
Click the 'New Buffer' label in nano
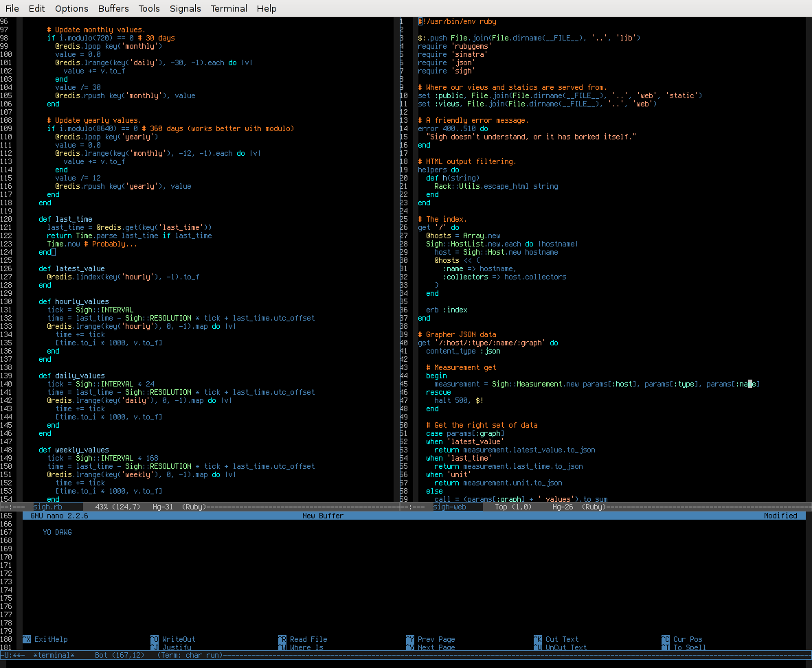tap(323, 516)
